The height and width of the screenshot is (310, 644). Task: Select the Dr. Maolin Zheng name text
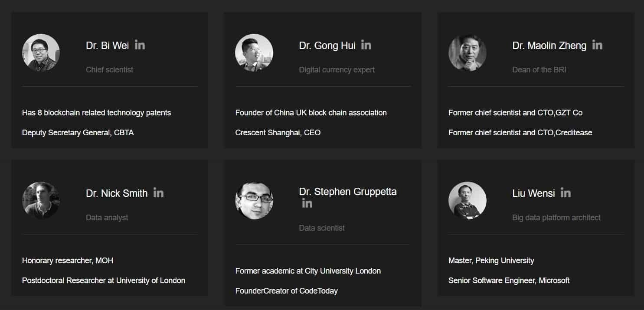click(549, 46)
